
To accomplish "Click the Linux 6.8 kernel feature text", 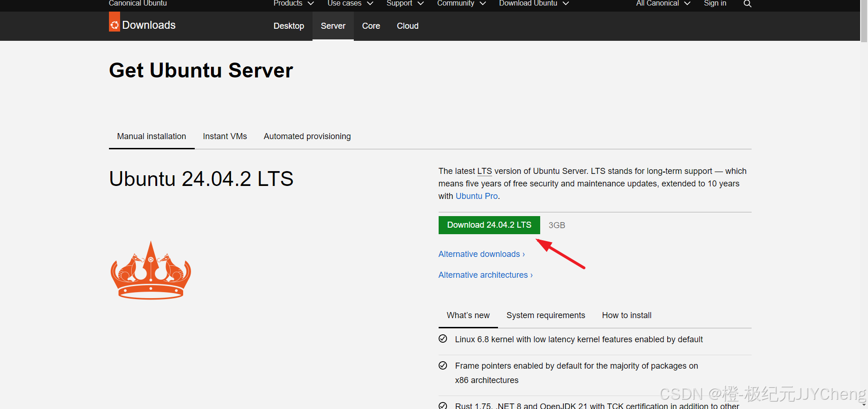I will coord(579,339).
